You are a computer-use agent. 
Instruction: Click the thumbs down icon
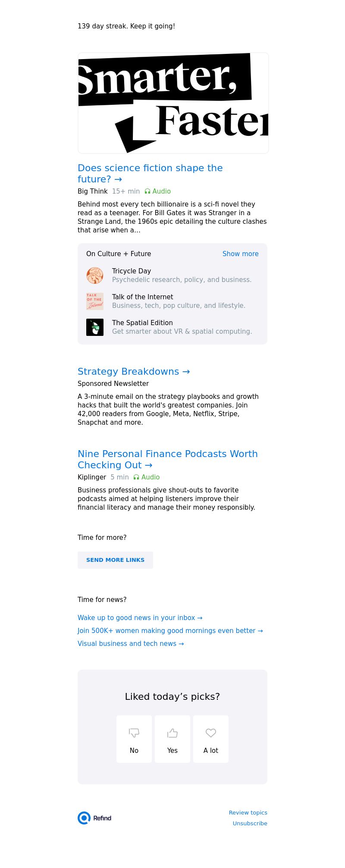click(x=134, y=733)
